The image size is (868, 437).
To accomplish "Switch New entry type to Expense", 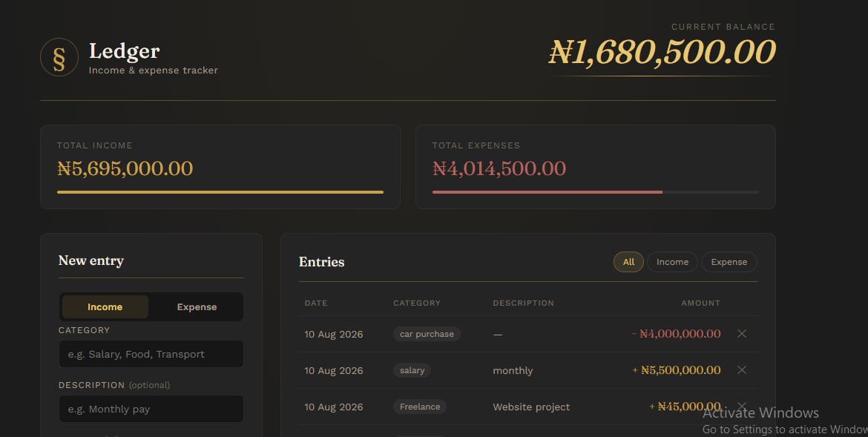I will tap(197, 307).
